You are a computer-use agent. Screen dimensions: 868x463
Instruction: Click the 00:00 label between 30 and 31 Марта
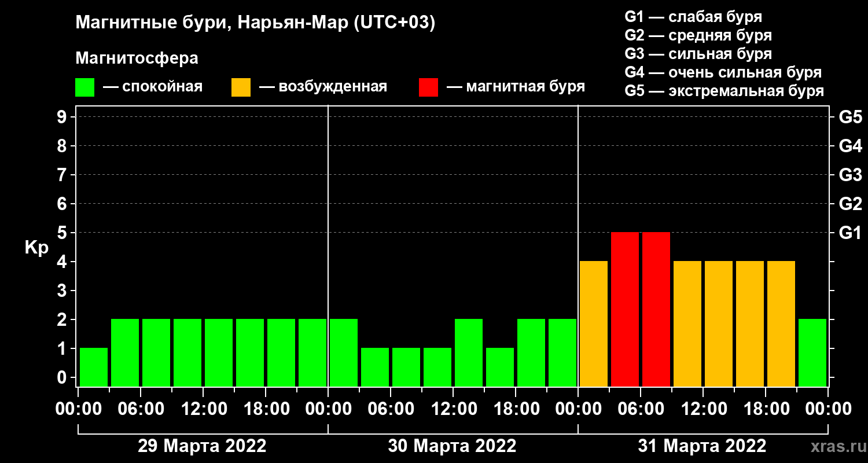(578, 409)
